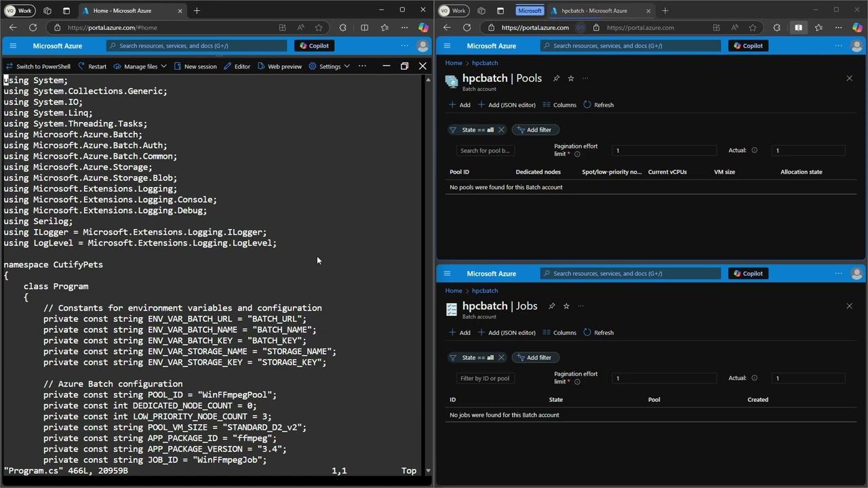Image resolution: width=868 pixels, height=488 pixels.
Task: Add a pool using JSON editor
Action: pos(507,105)
